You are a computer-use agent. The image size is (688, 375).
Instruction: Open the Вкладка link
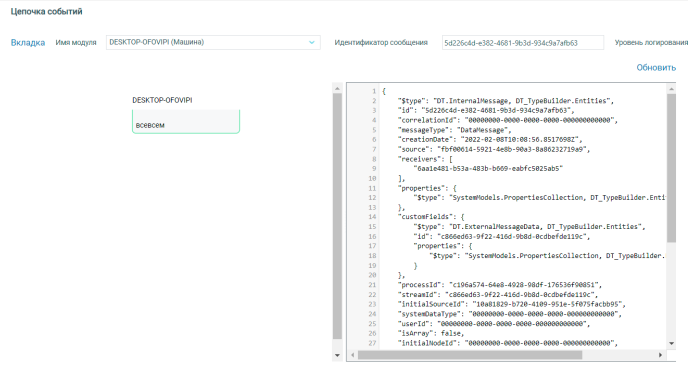pyautogui.click(x=28, y=43)
